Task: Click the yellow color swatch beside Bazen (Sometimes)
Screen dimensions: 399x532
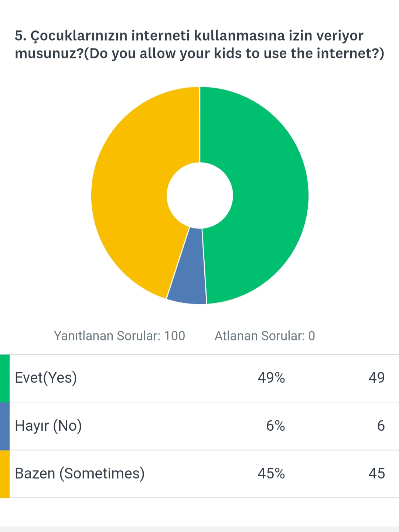Action: (x=5, y=474)
